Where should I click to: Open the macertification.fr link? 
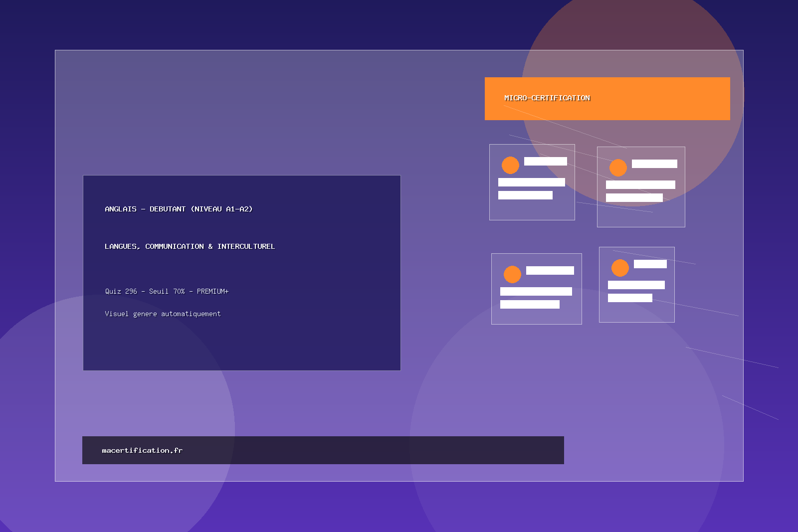coord(142,450)
